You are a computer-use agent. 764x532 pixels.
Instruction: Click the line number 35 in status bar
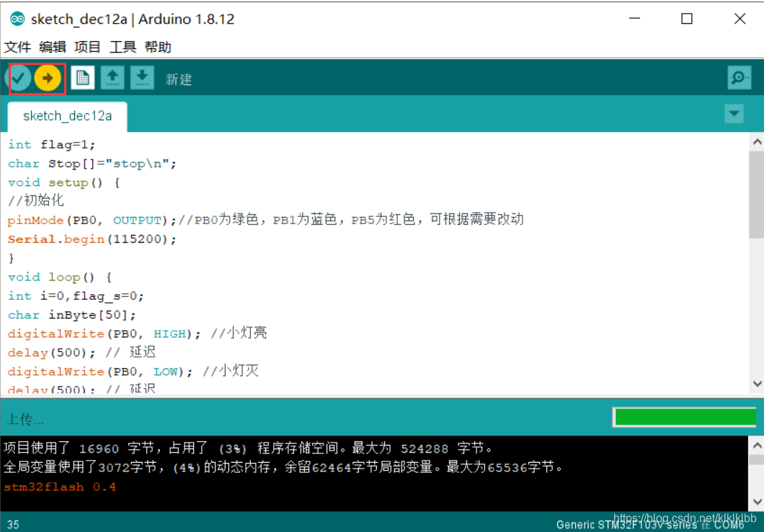(13, 525)
